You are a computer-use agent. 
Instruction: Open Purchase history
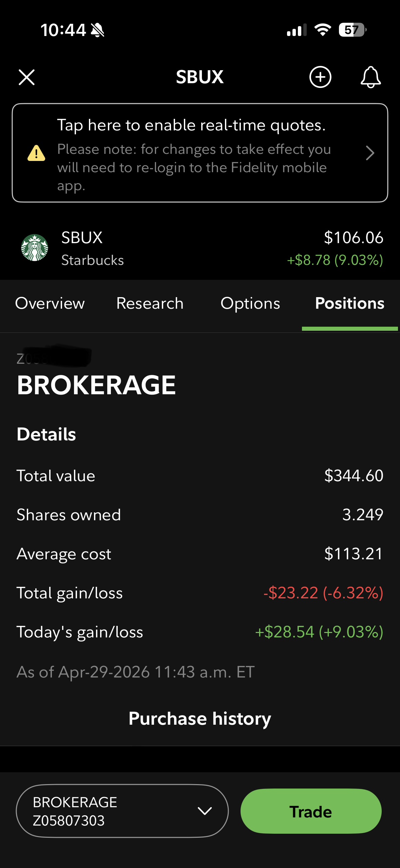coord(200,719)
